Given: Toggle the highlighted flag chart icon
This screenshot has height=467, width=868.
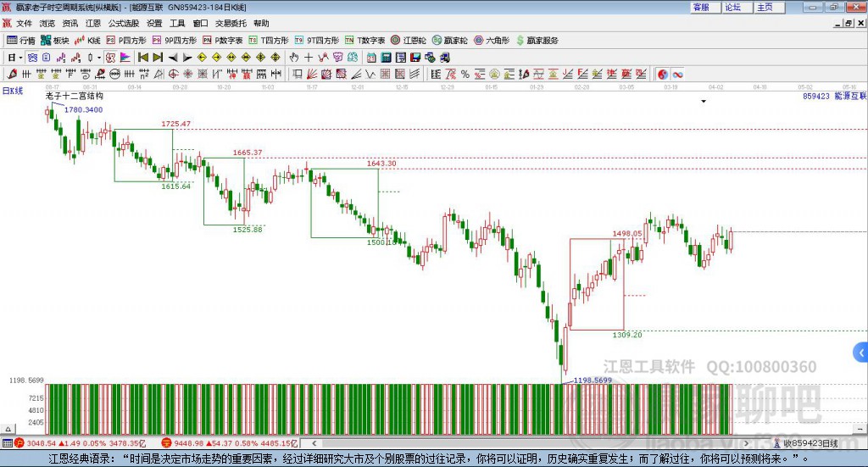Looking at the screenshot, I should (125, 58).
